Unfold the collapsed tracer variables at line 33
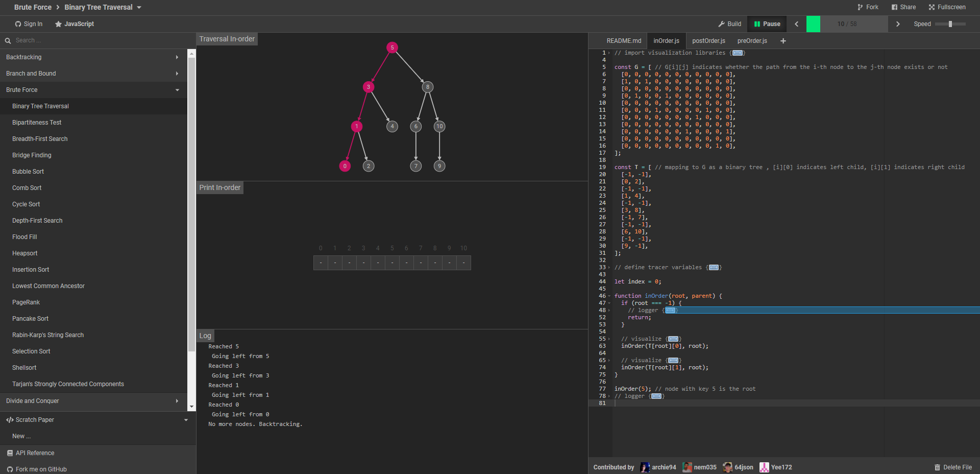This screenshot has height=474, width=980. click(x=609, y=268)
